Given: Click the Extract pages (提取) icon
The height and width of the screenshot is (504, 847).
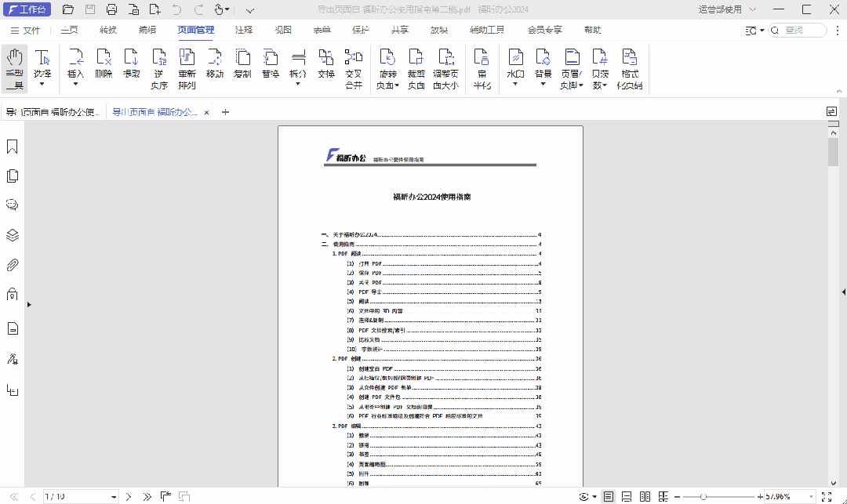Looking at the screenshot, I should click(131, 63).
